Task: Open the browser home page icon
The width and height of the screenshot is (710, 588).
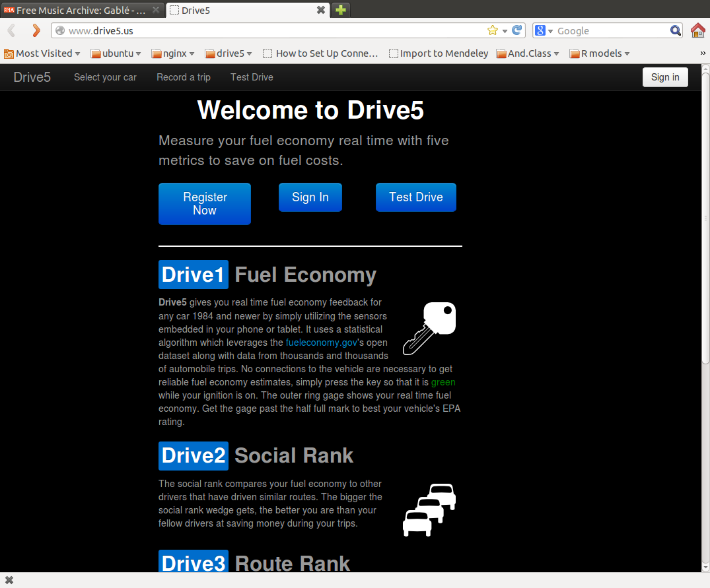Action: pos(697,30)
